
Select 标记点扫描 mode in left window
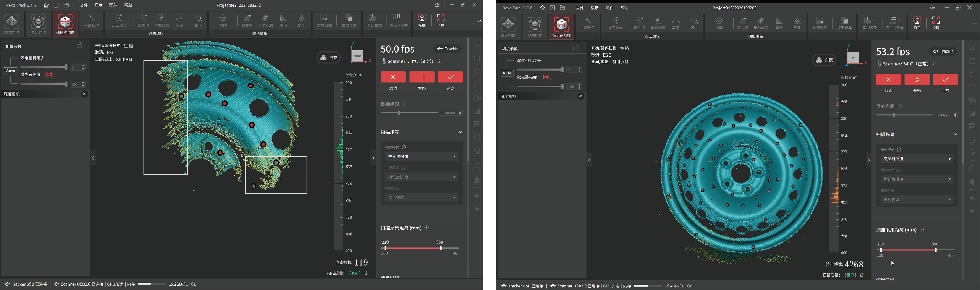point(65,24)
